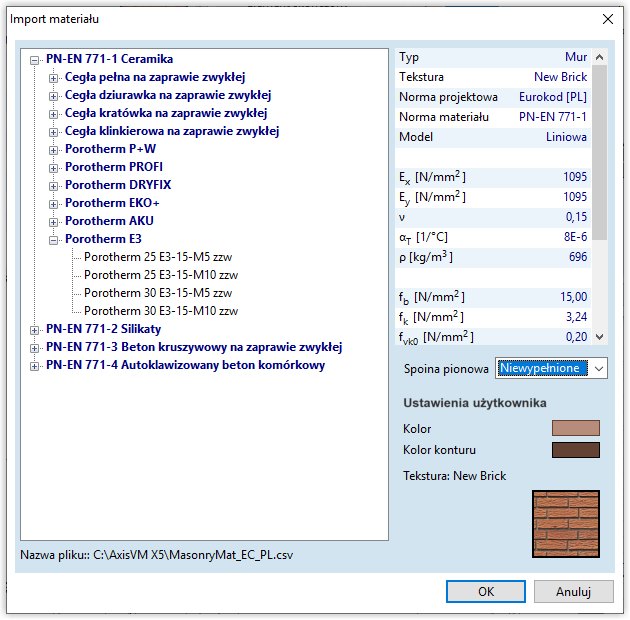Expand Cegła pełna na zaprawie zwykłej
The image size is (630, 620).
point(54,78)
